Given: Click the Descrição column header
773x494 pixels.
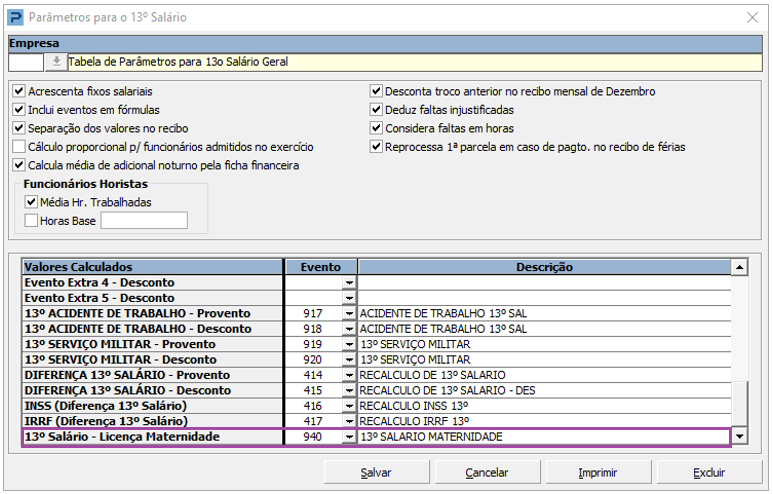Looking at the screenshot, I should click(544, 267).
